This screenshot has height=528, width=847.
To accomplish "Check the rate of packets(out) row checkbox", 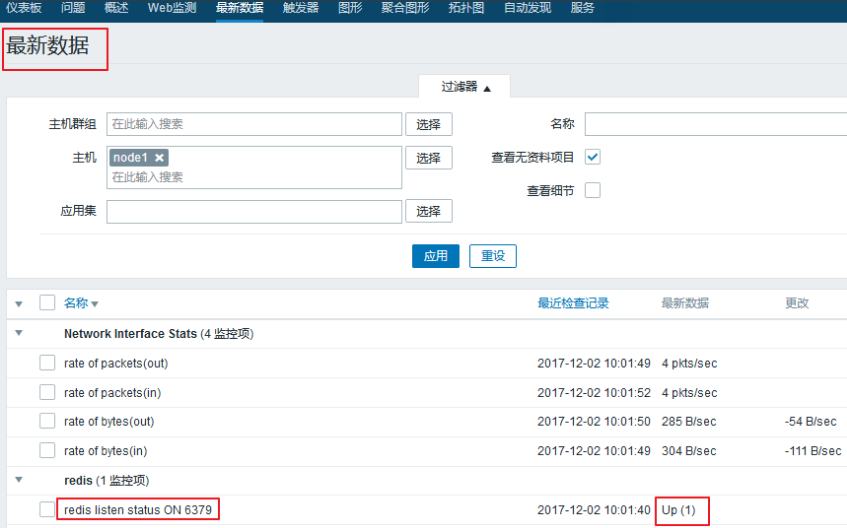I will [47, 363].
